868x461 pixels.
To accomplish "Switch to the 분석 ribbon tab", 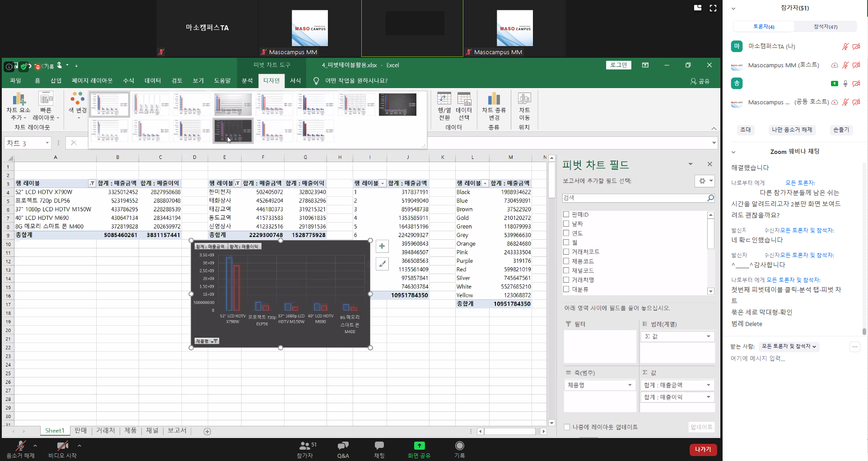I will click(247, 81).
